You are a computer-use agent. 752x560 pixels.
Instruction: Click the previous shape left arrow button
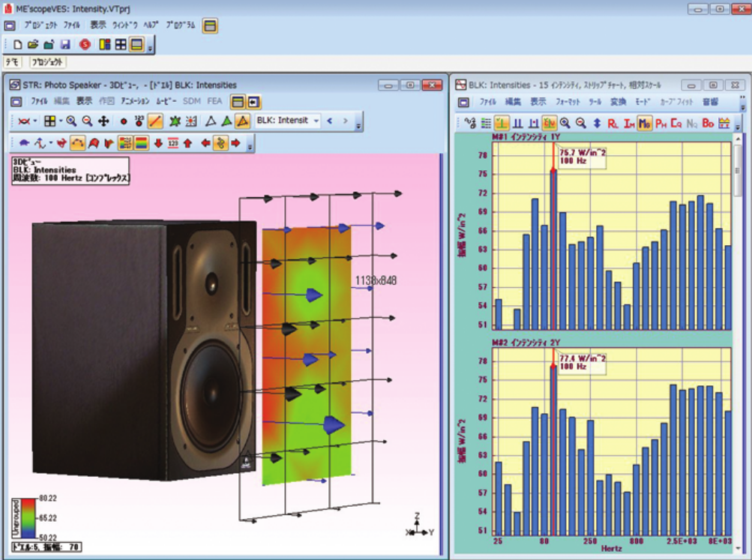[329, 120]
